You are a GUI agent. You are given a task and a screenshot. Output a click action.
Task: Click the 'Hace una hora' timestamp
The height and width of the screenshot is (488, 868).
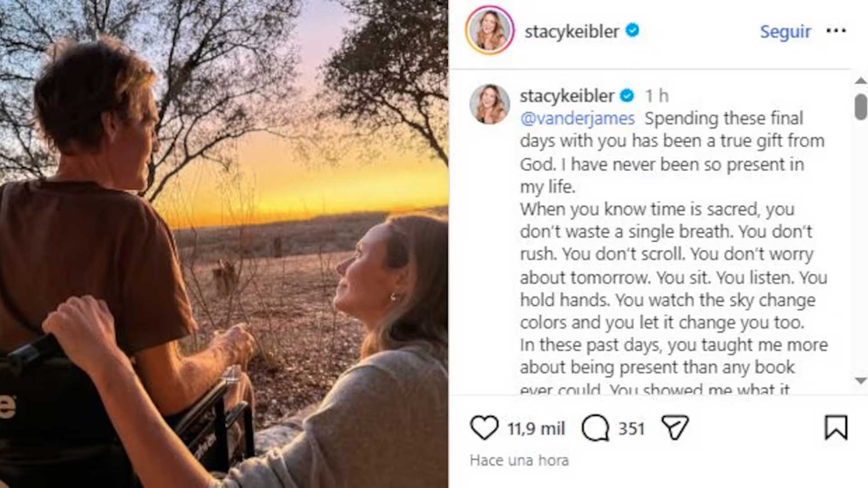pos(519,460)
